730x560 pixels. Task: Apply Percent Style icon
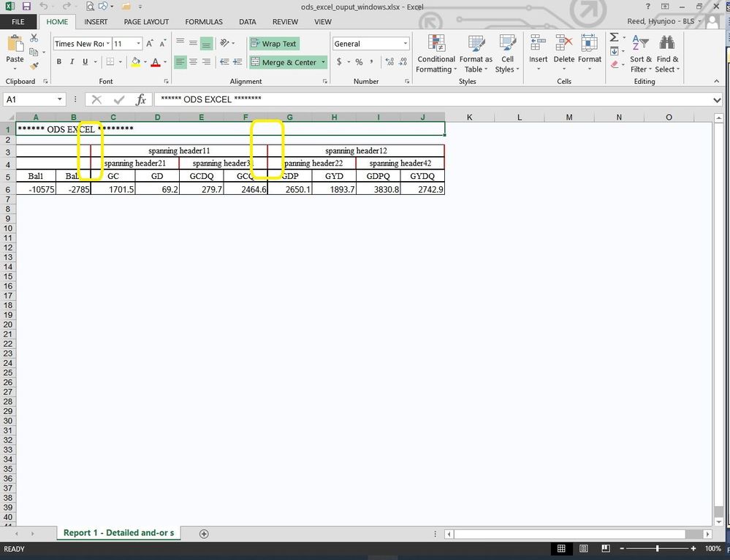(359, 62)
